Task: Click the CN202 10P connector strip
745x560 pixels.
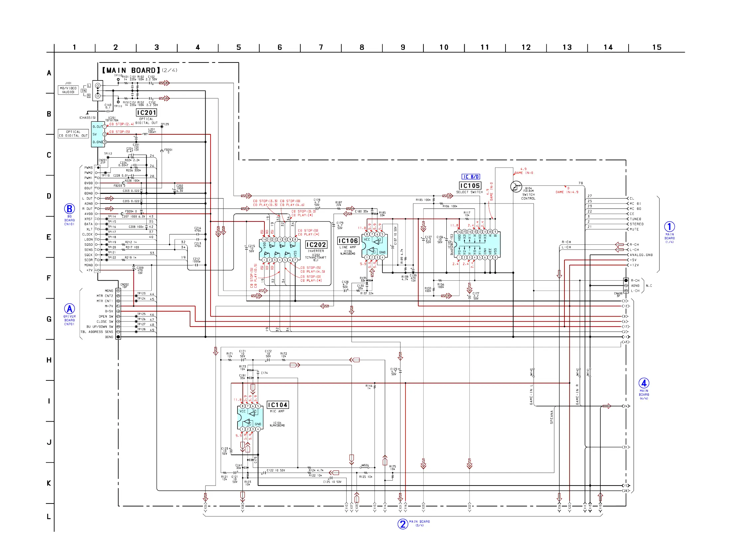Action: [118, 314]
